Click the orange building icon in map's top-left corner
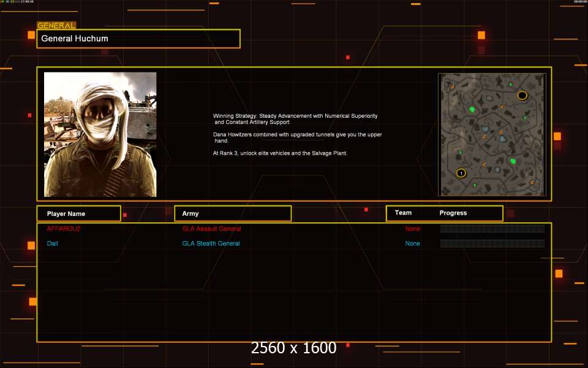The image size is (588, 368). 453,87
